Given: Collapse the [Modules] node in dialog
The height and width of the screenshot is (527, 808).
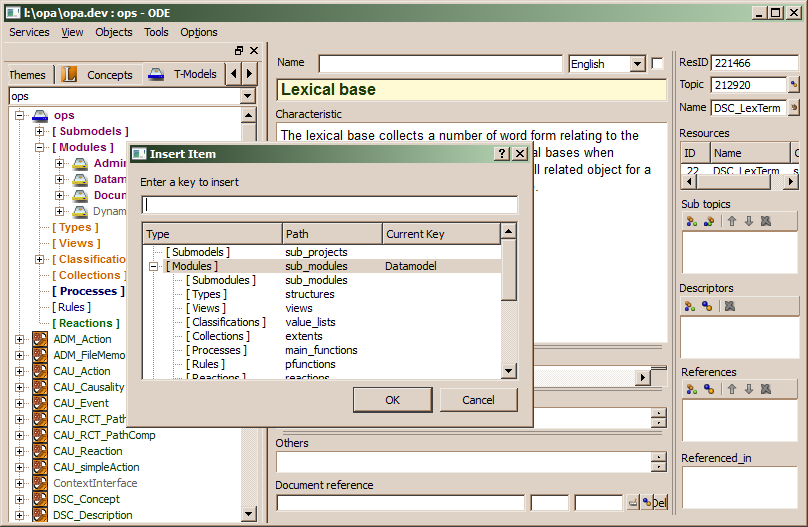Looking at the screenshot, I should (x=154, y=267).
